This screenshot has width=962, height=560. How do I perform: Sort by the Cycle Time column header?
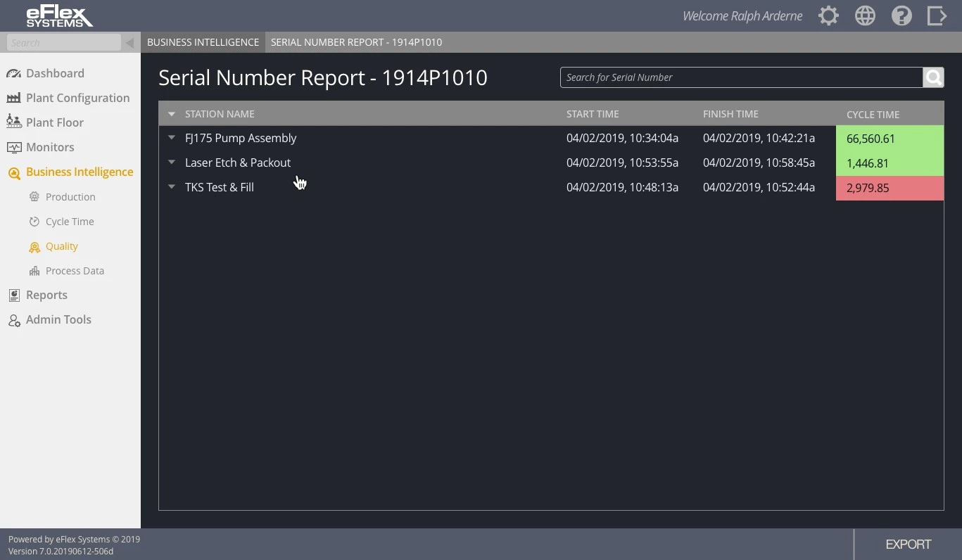873,115
